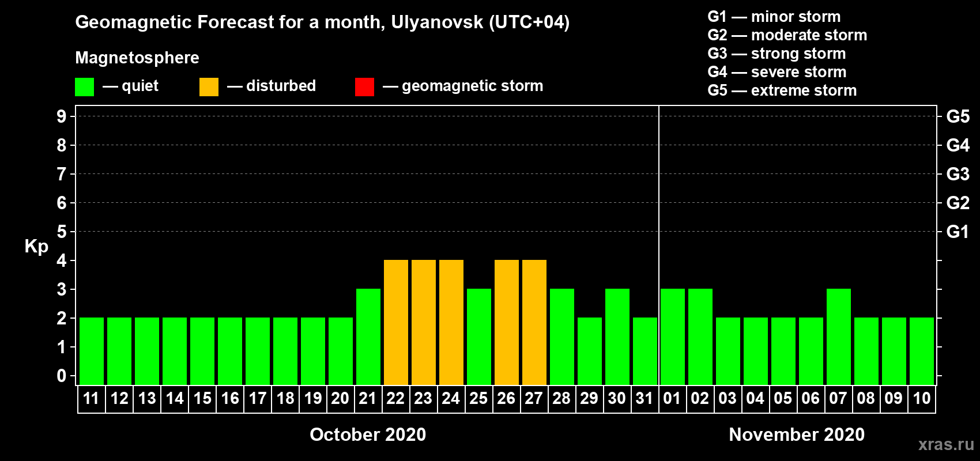The width and height of the screenshot is (980, 461).
Task: Select the bar for November 01
Action: [x=673, y=337]
